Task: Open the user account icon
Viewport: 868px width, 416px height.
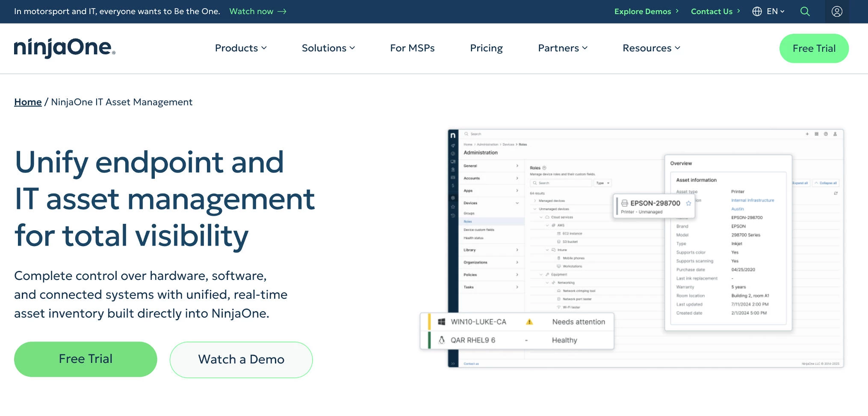Action: pyautogui.click(x=837, y=12)
